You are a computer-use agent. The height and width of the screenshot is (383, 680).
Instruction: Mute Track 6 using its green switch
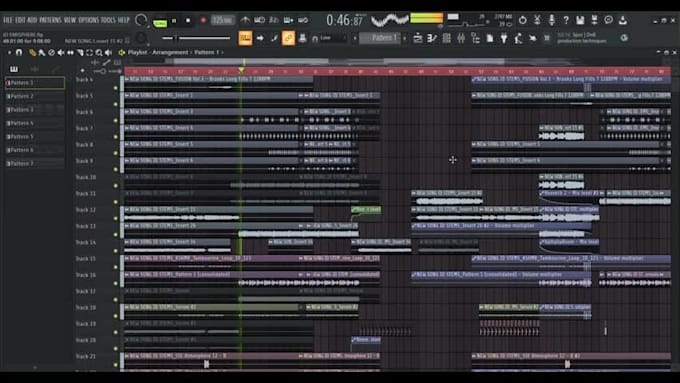[115, 121]
